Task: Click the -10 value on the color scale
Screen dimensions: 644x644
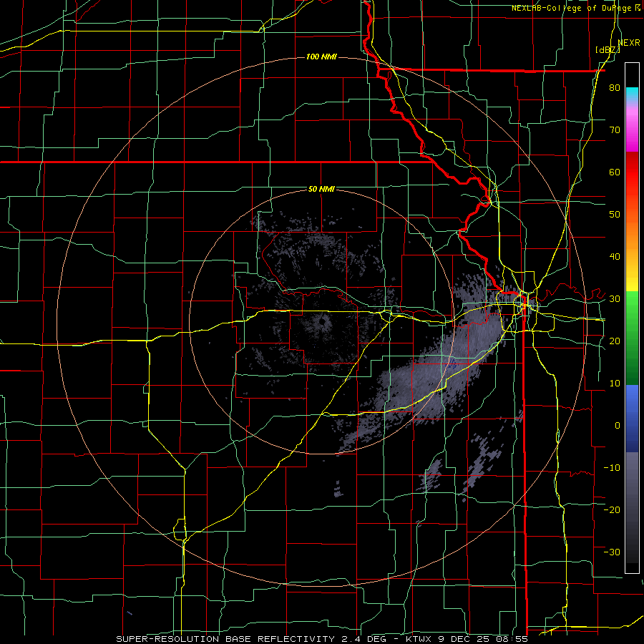Action: pos(612,468)
